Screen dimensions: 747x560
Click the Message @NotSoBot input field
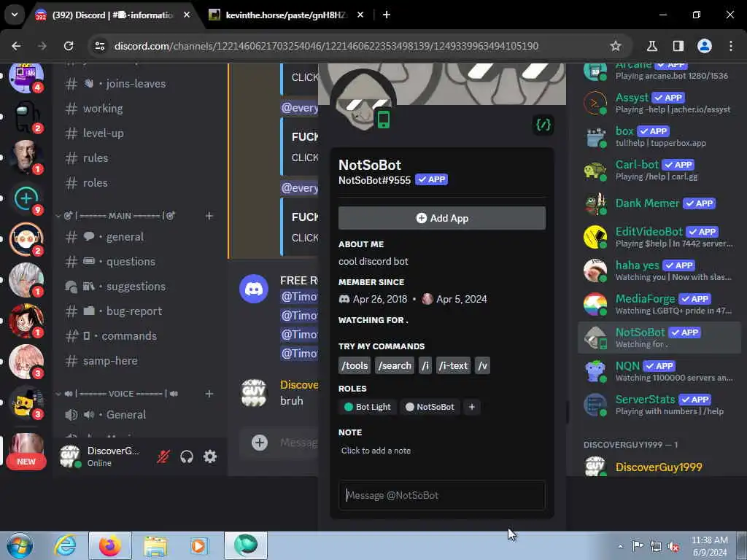click(x=441, y=495)
